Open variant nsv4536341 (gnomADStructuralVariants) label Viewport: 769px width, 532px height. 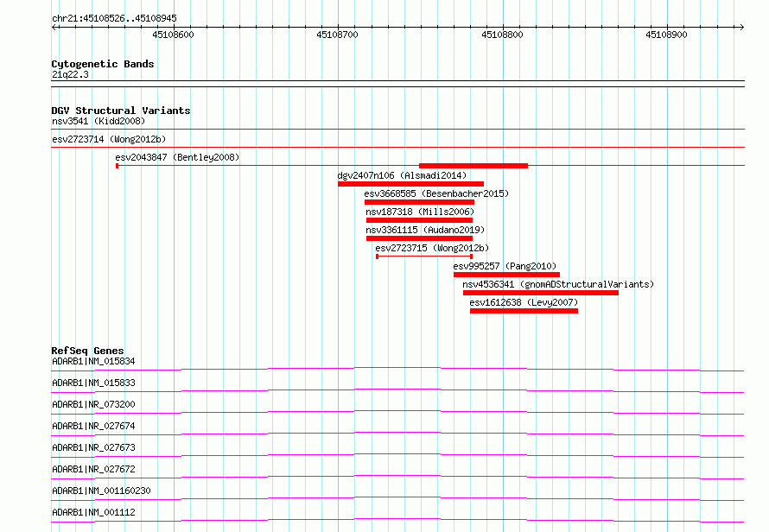click(x=558, y=284)
